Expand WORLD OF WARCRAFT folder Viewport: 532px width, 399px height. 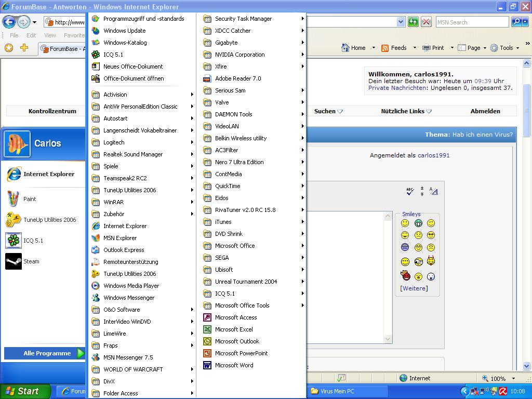click(142, 369)
